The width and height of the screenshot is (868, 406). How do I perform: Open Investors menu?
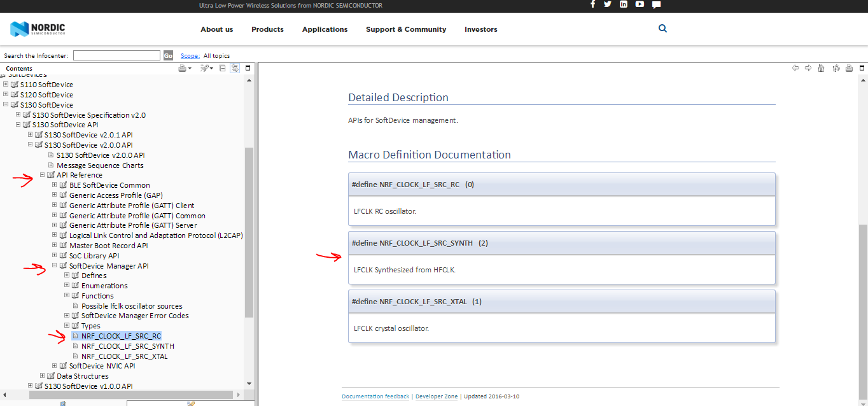[481, 29]
